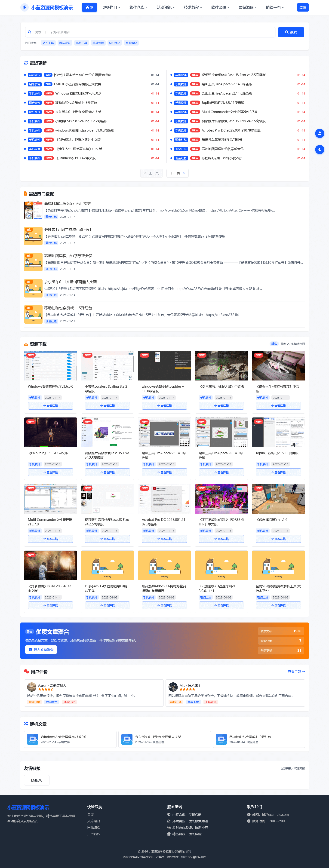Click the lightning bolt site logo
329x868 pixels.
coord(24,7)
